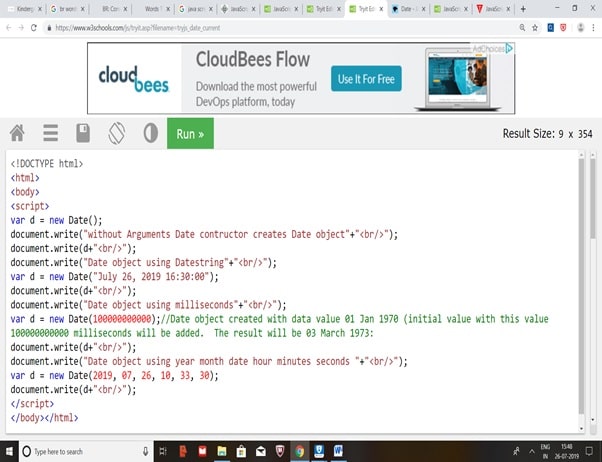Open the Mail app from the taskbar
602x462 pixels.
tap(261, 451)
